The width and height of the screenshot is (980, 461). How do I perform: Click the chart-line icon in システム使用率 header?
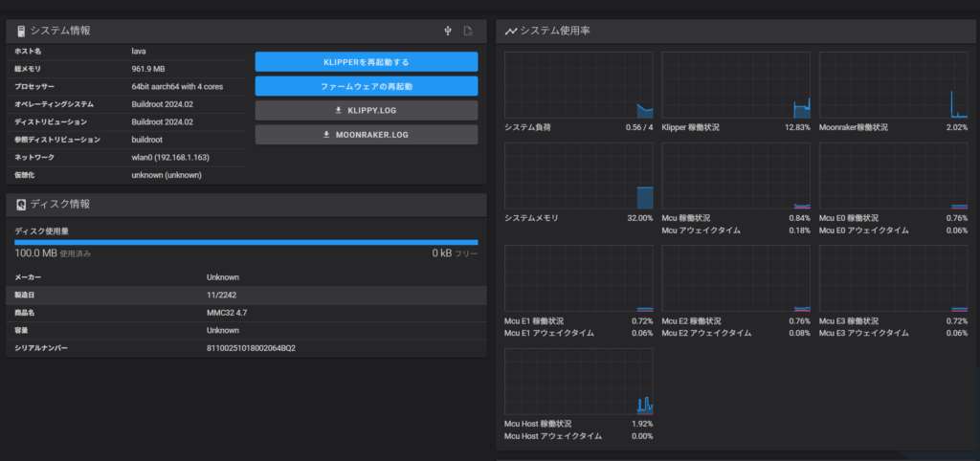(x=511, y=31)
